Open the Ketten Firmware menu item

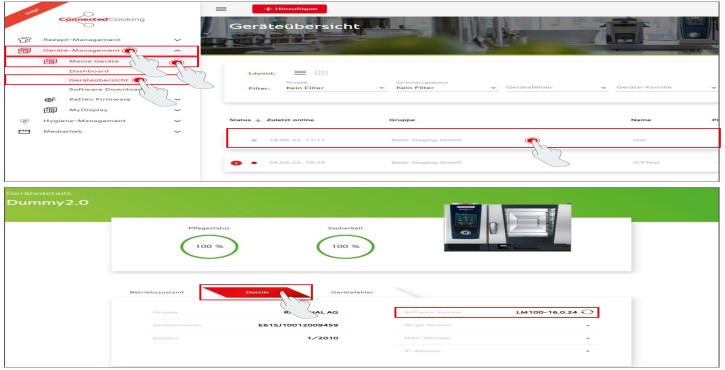click(x=99, y=99)
